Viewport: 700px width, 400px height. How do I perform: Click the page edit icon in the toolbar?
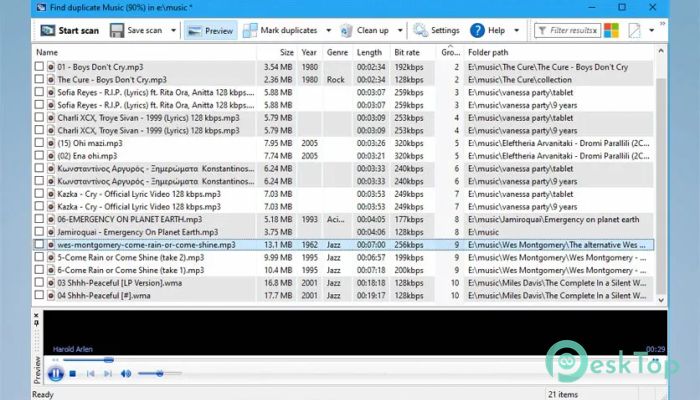634,30
